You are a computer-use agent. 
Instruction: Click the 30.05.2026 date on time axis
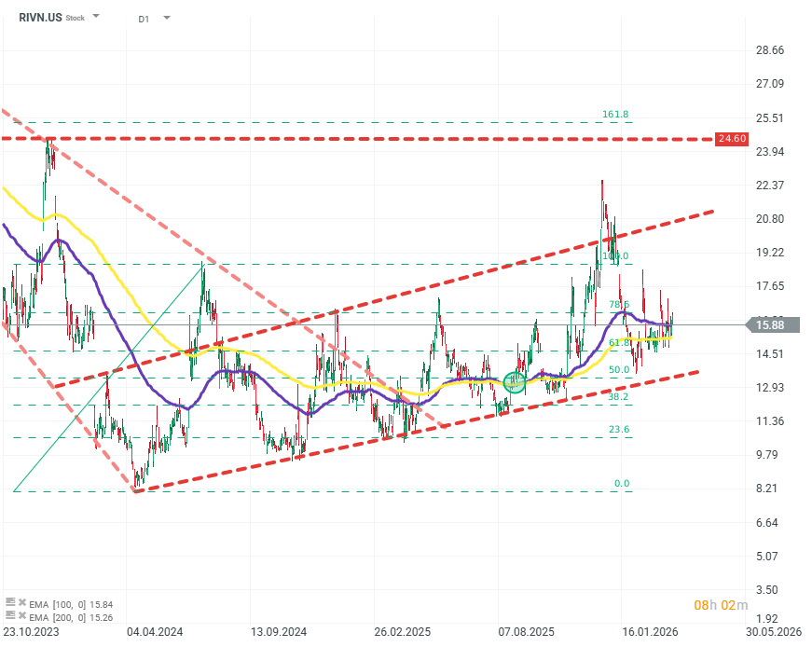click(x=774, y=632)
